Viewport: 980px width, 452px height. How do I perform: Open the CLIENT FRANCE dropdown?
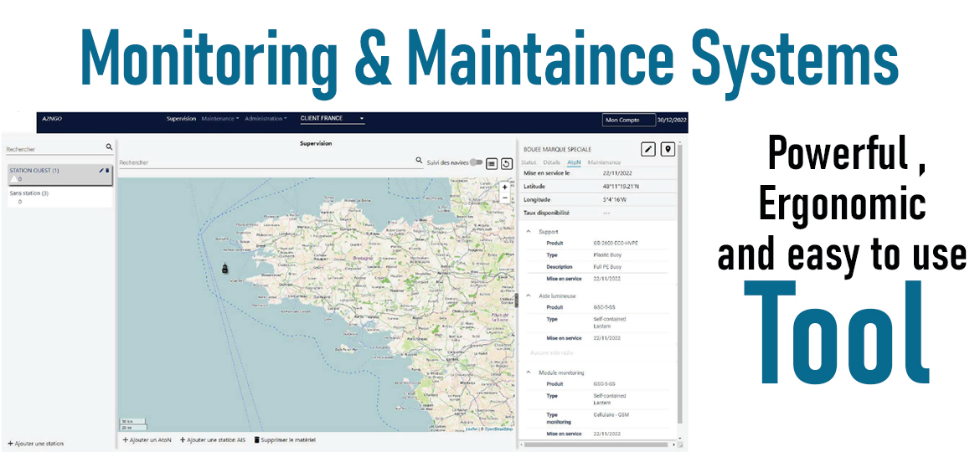click(333, 119)
